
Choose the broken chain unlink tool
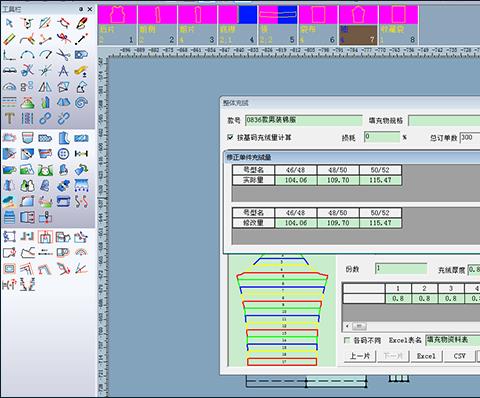pyautogui.click(x=63, y=118)
